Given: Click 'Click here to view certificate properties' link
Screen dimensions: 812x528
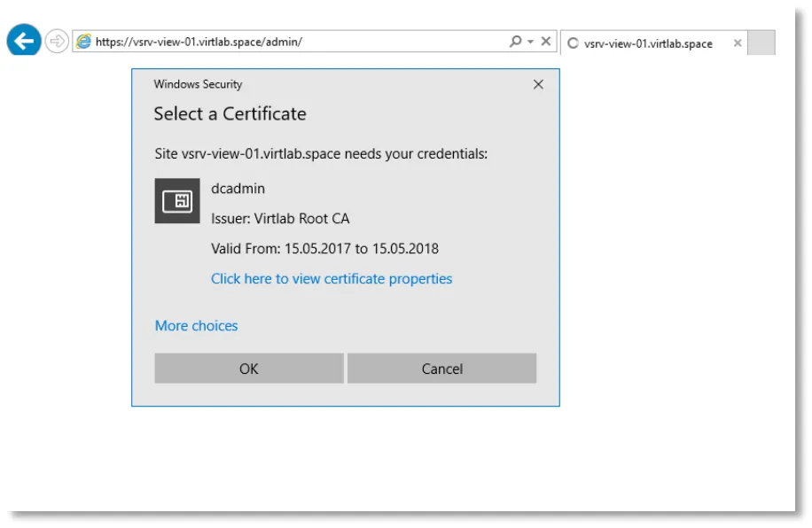Looking at the screenshot, I should tap(332, 278).
